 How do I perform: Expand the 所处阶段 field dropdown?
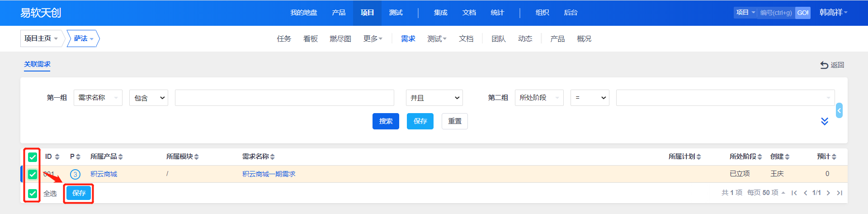pyautogui.click(x=539, y=98)
